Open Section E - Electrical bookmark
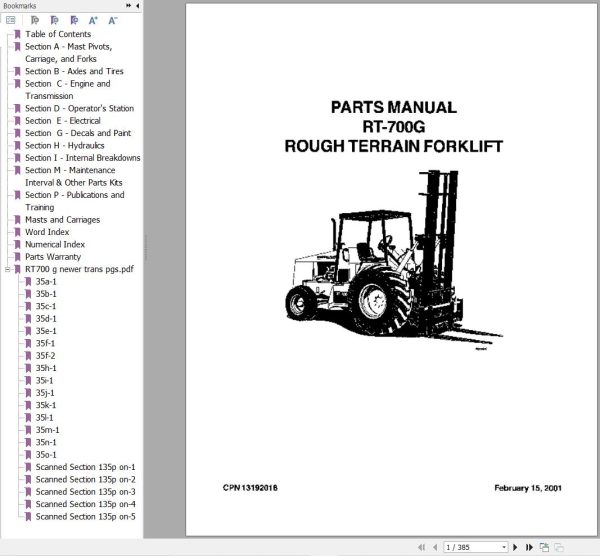This screenshot has width=600, height=556. tap(63, 121)
